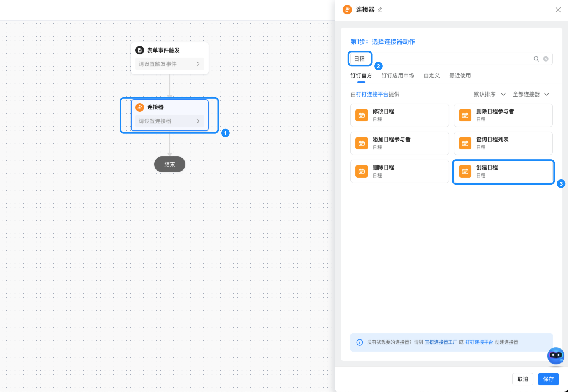Click the 日程 subtitle under 创建日程
This screenshot has width=568, height=392.
coord(481,176)
